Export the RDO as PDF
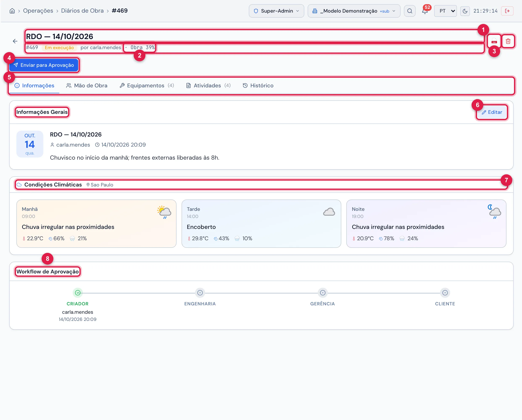This screenshot has height=420, width=522. 494,41
